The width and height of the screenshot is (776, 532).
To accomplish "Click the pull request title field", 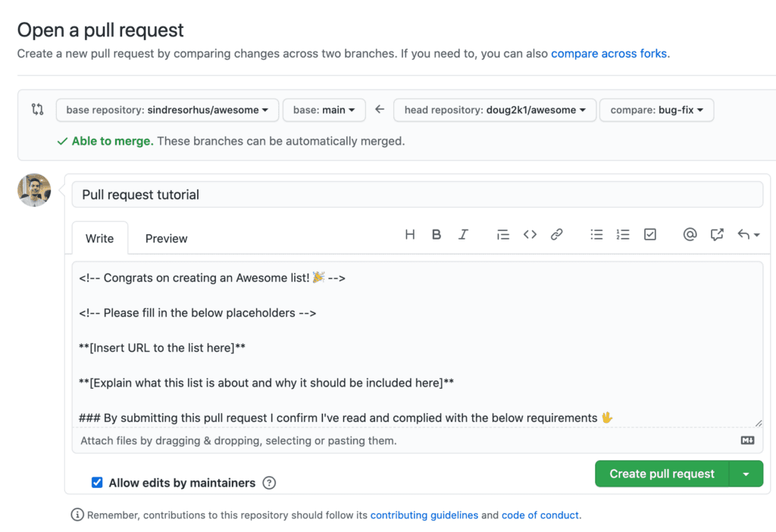I will point(418,194).
